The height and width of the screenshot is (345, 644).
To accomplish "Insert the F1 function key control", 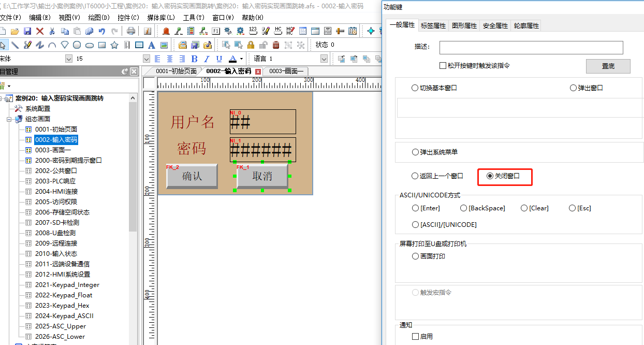I will coord(216,31).
